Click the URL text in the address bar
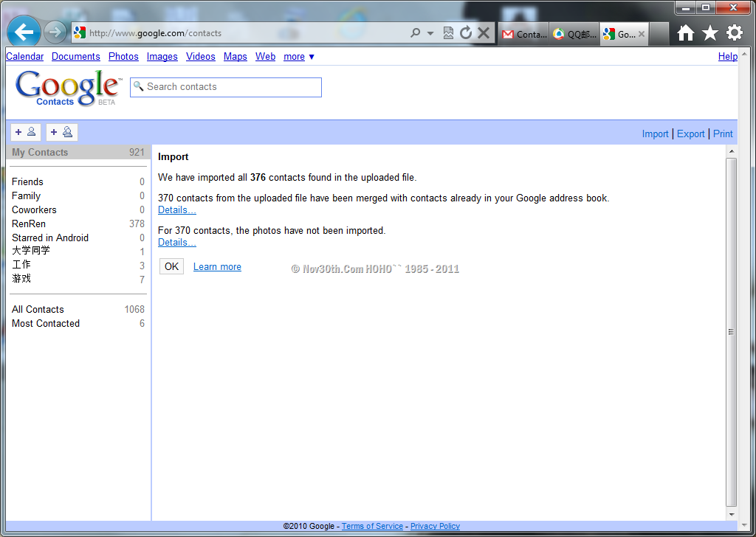The width and height of the screenshot is (756, 537). coord(155,33)
